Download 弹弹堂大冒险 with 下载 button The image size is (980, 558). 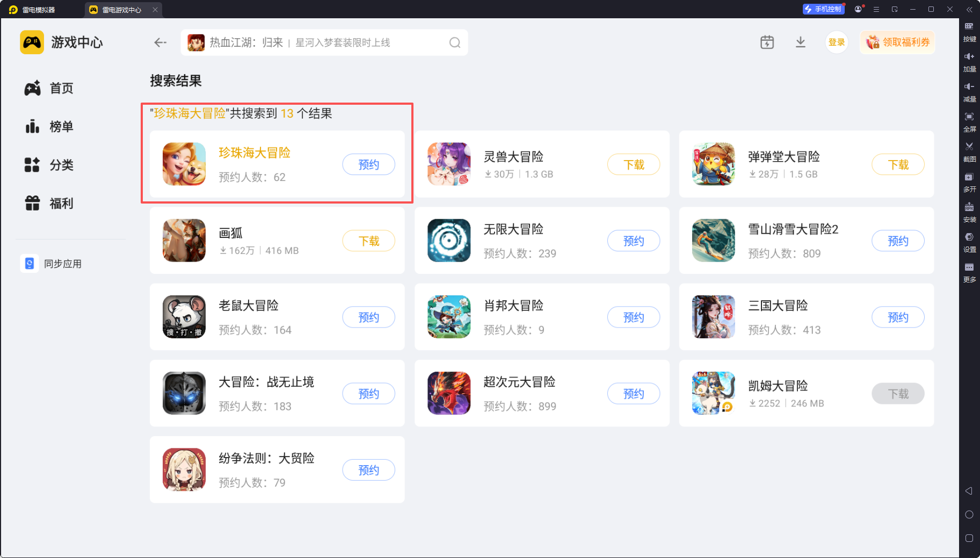click(x=898, y=164)
